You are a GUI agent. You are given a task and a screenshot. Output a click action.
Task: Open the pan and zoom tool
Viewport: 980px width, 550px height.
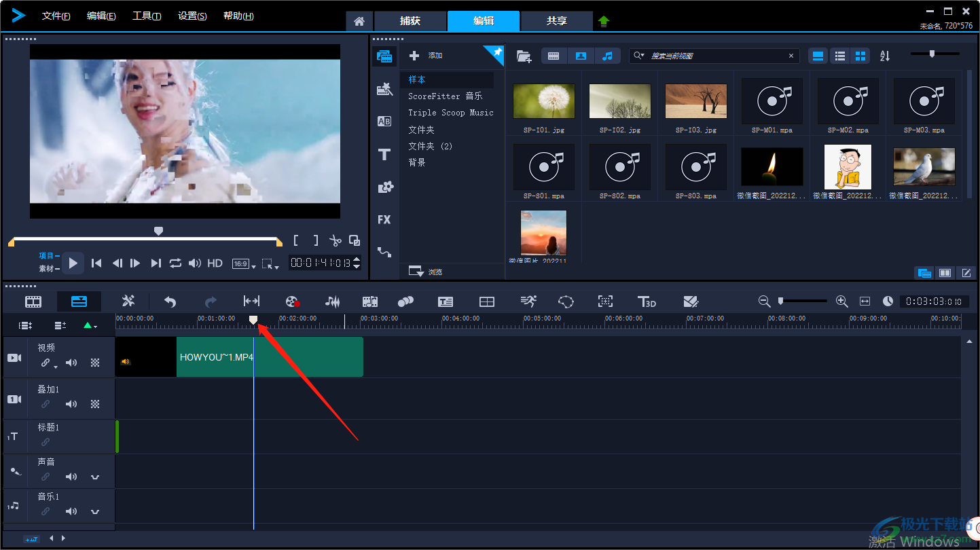click(605, 301)
